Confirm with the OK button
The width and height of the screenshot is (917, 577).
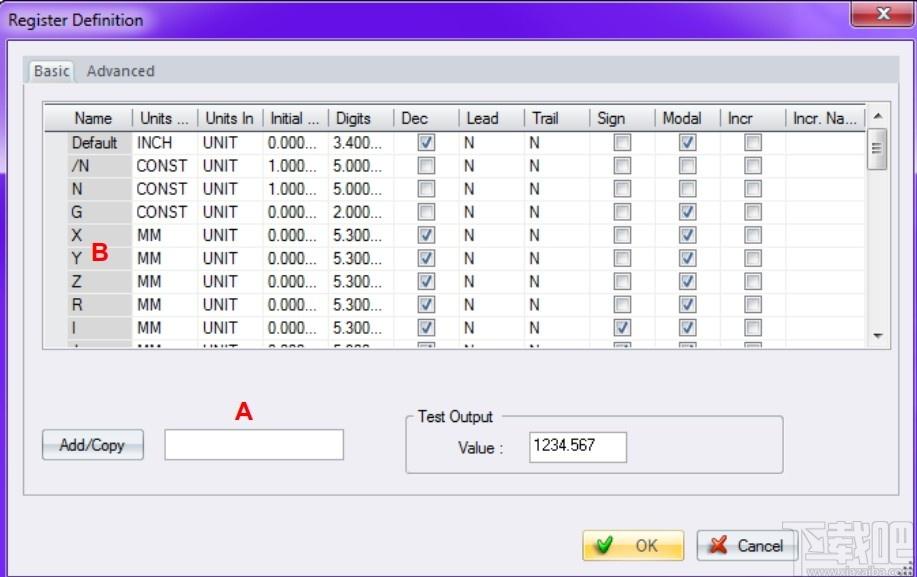point(633,545)
